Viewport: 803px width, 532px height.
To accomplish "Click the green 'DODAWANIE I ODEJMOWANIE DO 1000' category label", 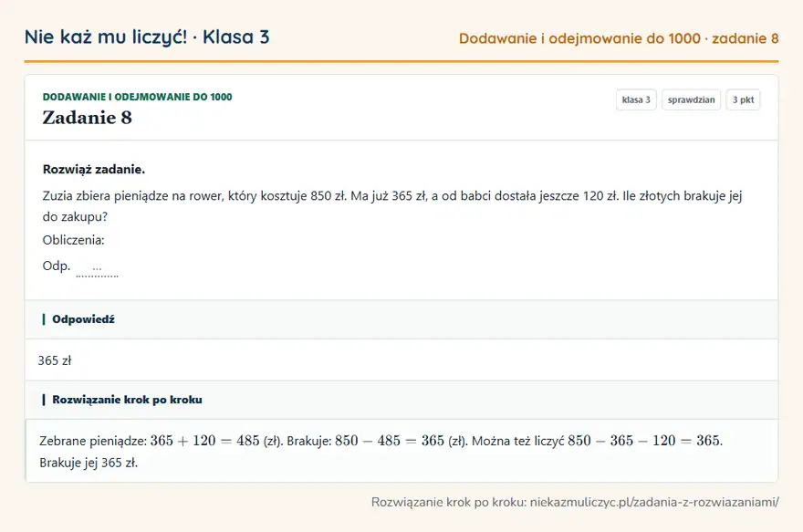I will pos(137,97).
